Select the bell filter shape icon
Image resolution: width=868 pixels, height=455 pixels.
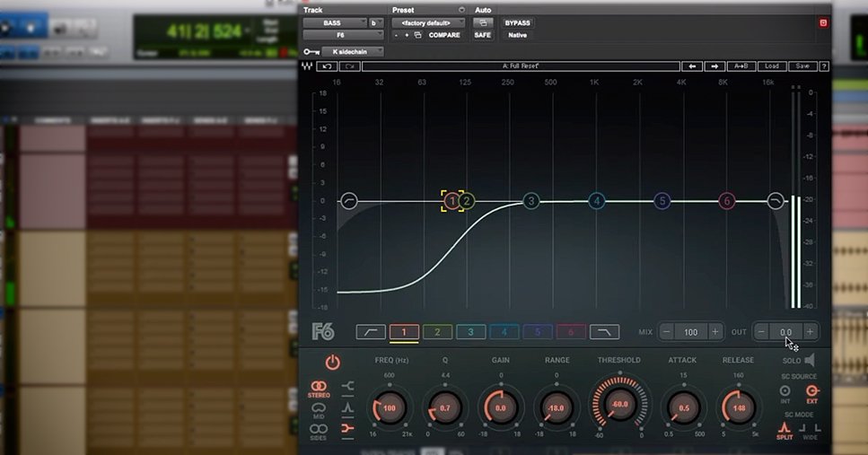coord(349,407)
